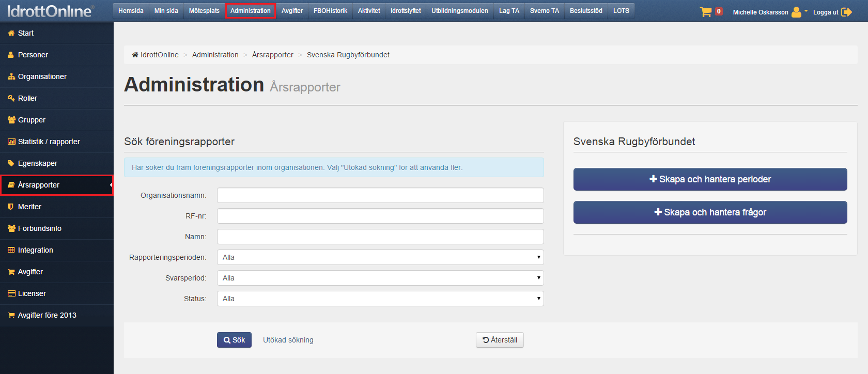The image size is (868, 374).
Task: Click the Start home icon in sidebar
Action: click(x=11, y=33)
